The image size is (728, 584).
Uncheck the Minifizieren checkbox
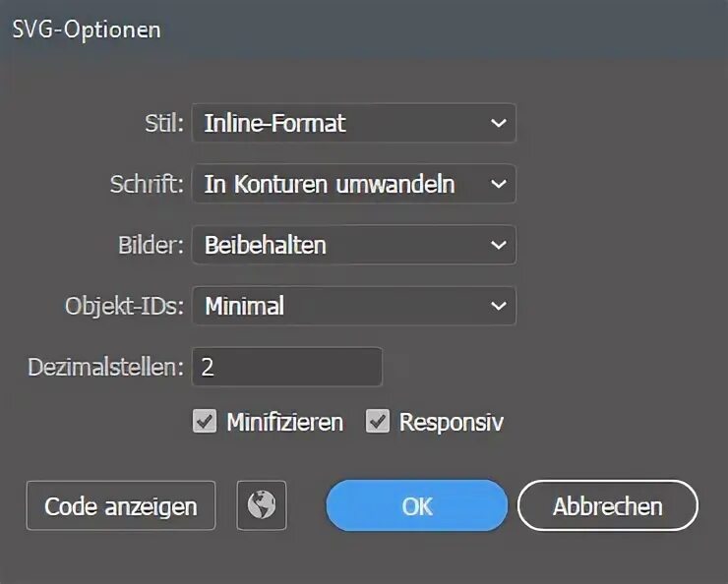pyautogui.click(x=205, y=422)
